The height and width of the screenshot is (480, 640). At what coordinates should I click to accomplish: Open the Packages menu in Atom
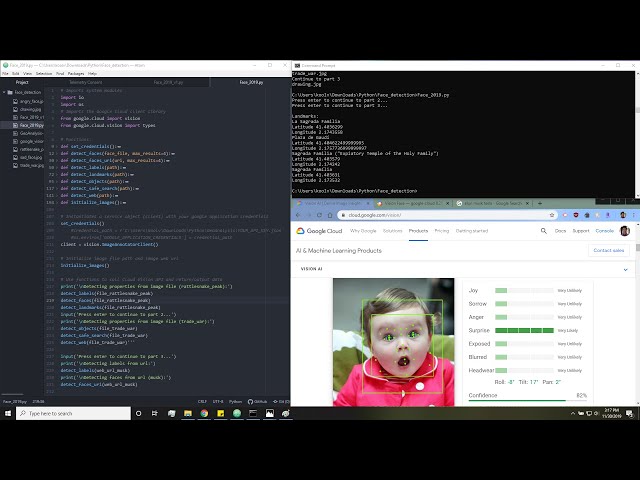(76, 73)
